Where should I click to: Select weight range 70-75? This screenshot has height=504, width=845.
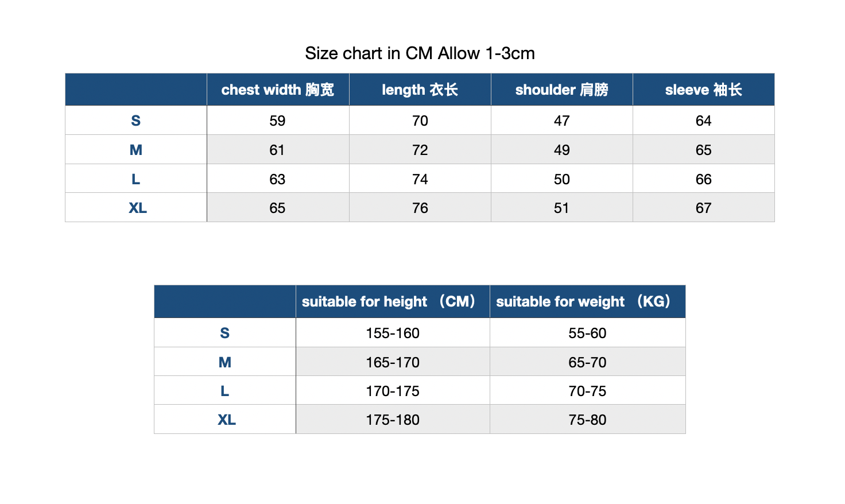(587, 391)
